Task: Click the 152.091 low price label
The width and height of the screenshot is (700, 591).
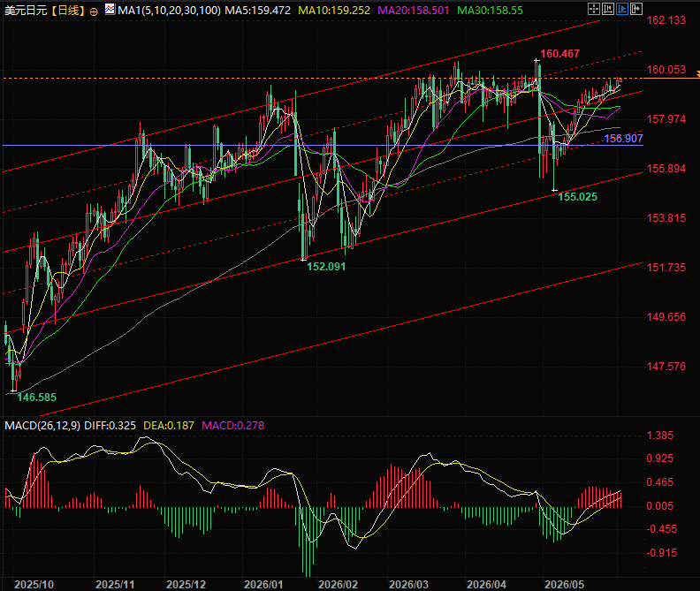Action: coord(326,267)
